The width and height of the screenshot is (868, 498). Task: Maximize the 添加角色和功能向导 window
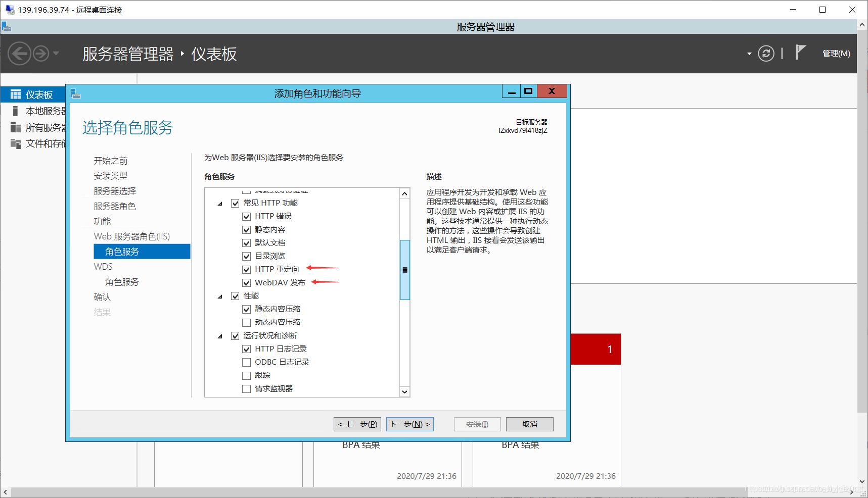click(x=528, y=91)
